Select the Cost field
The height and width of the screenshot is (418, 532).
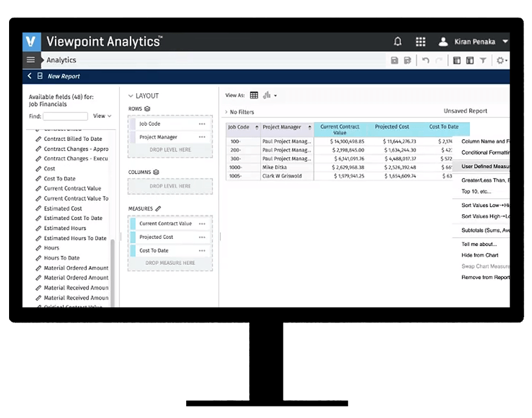[49, 169]
